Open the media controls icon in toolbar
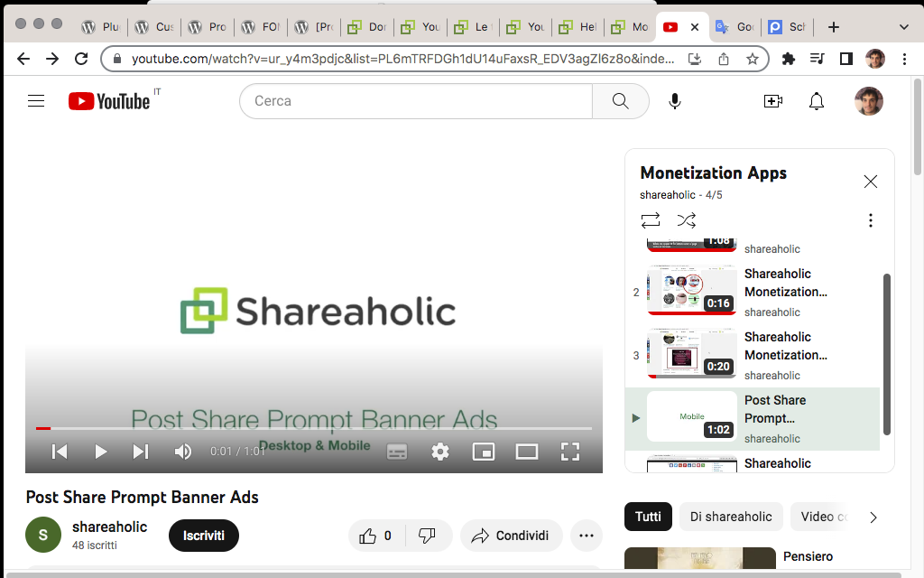924x578 pixels. coord(817,59)
